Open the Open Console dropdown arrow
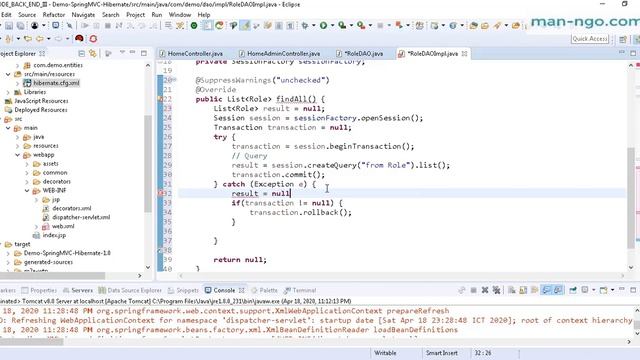640x360 pixels. coord(613,290)
